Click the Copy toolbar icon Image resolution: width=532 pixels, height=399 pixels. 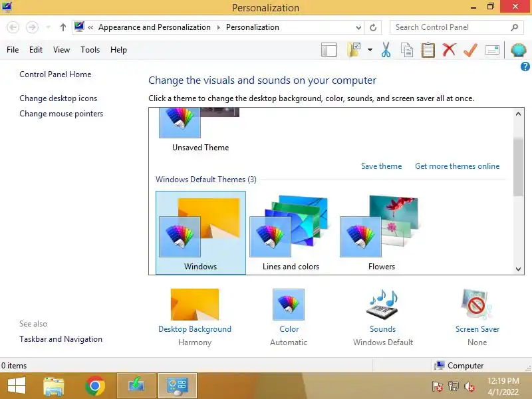click(x=407, y=50)
